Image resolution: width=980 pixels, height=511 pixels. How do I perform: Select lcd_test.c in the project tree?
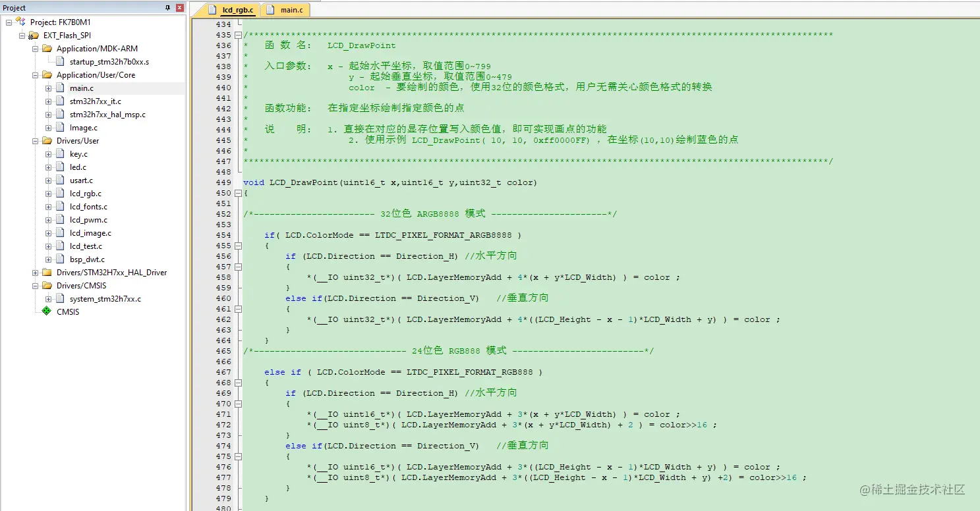click(86, 246)
